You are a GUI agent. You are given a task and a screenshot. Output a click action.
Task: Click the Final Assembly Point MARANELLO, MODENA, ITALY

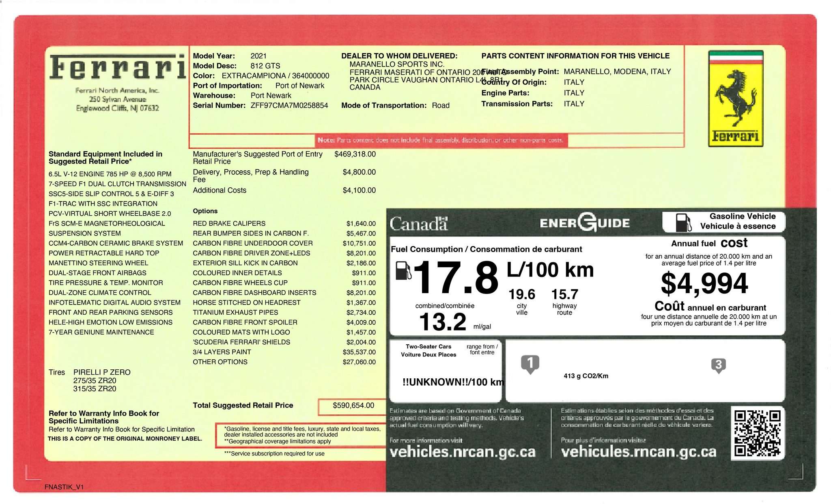(x=617, y=72)
